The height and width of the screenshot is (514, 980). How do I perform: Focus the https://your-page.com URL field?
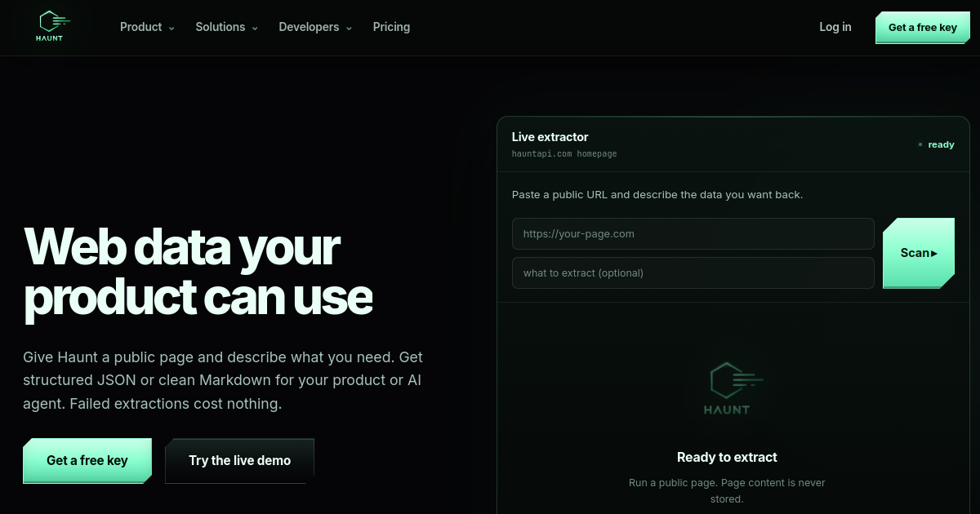(693, 233)
